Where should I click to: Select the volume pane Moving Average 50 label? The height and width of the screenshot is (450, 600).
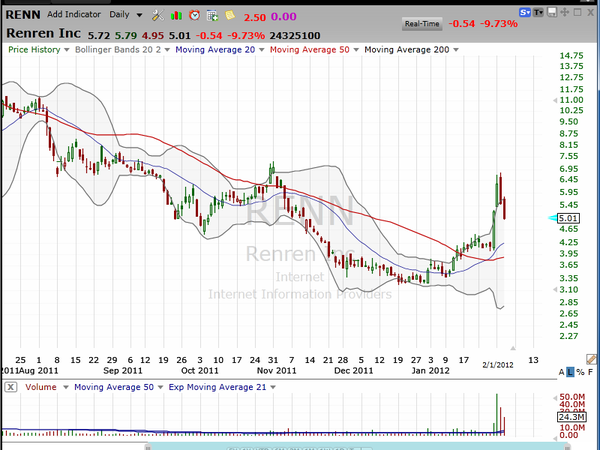[114, 387]
